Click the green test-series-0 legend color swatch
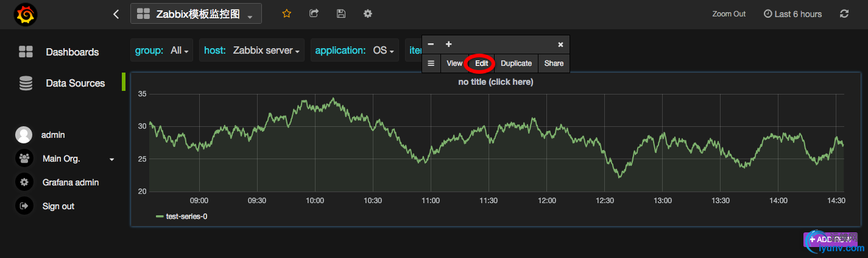The image size is (868, 258). coord(160,217)
